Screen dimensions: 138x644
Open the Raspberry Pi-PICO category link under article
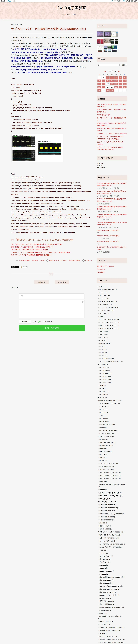click(75, 260)
